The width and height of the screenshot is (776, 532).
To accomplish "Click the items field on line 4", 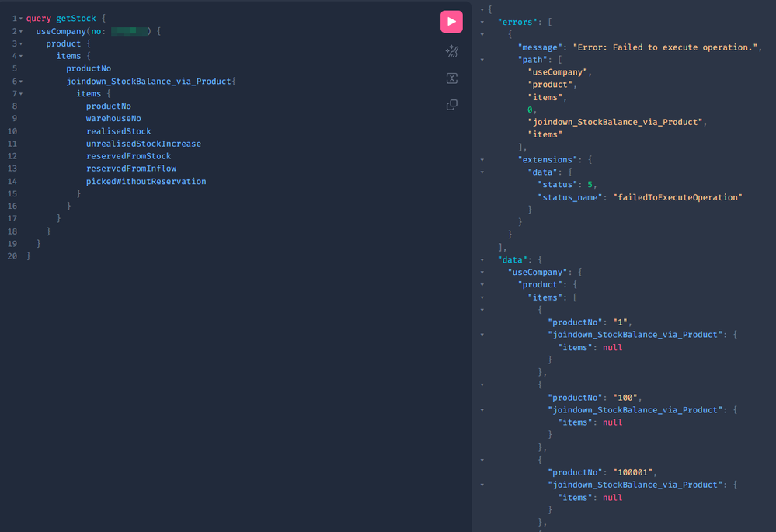I will (68, 56).
